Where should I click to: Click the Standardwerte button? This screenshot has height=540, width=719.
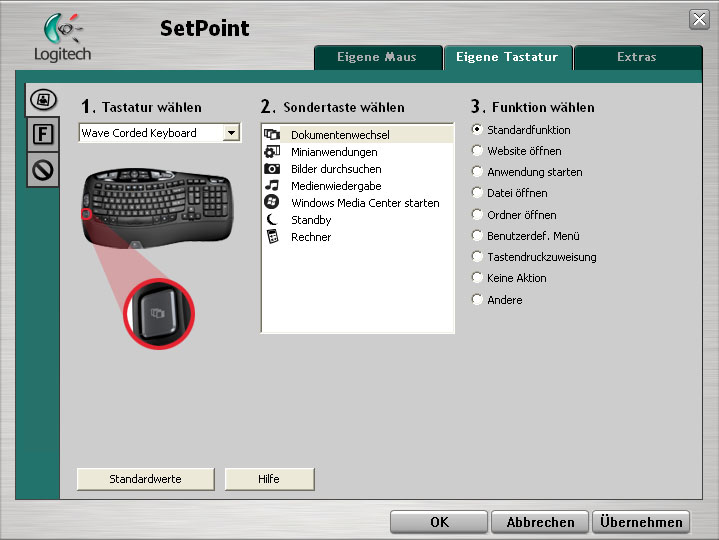pos(145,479)
